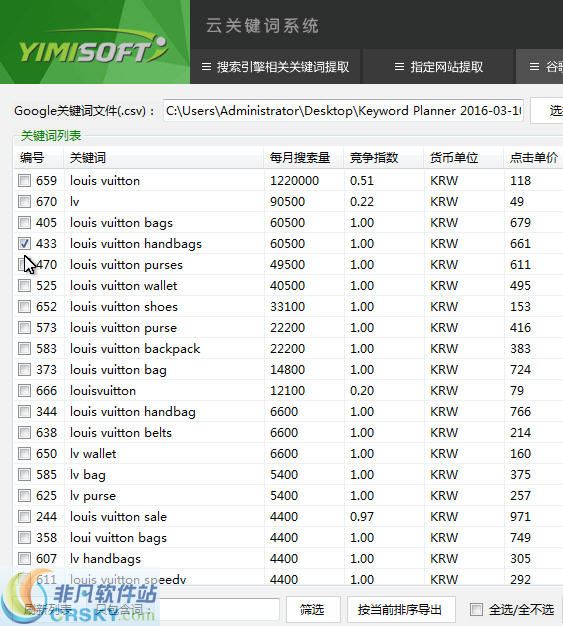The width and height of the screenshot is (563, 626).
Task: Check the box for row 373
Action: (x=24, y=370)
